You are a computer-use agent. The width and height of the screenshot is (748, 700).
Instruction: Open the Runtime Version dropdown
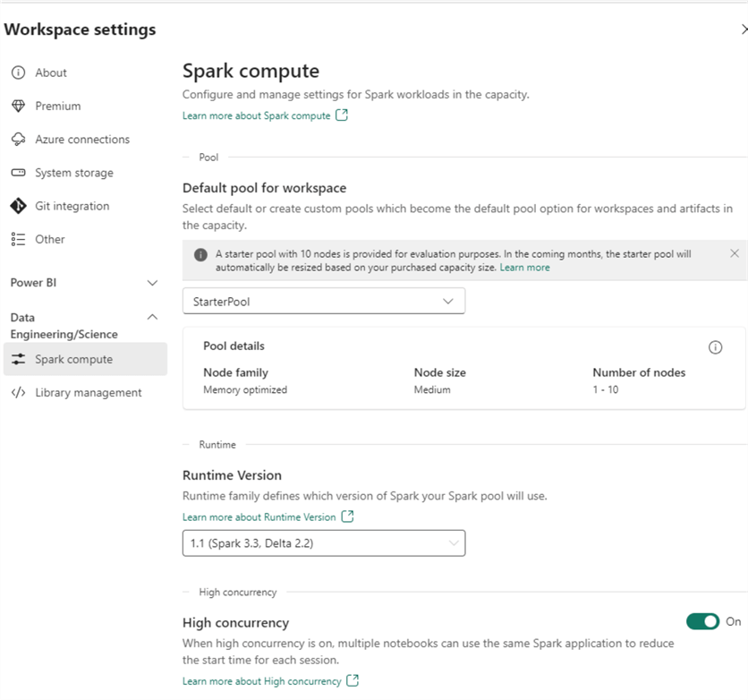[x=323, y=542]
